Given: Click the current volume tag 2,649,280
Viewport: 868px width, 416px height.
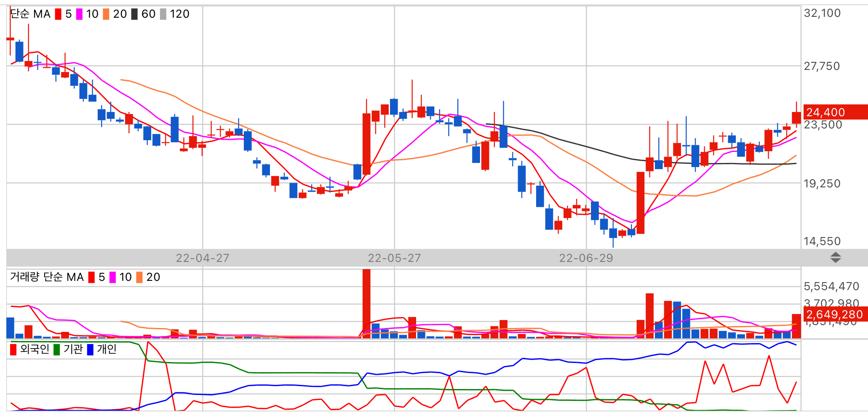Looking at the screenshot, I should (836, 315).
